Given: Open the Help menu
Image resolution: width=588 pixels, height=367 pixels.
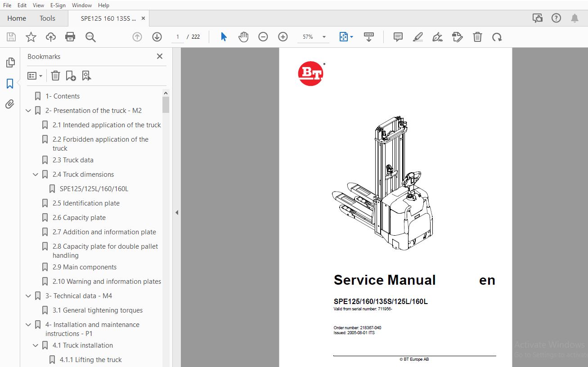Looking at the screenshot, I should pyautogui.click(x=103, y=5).
